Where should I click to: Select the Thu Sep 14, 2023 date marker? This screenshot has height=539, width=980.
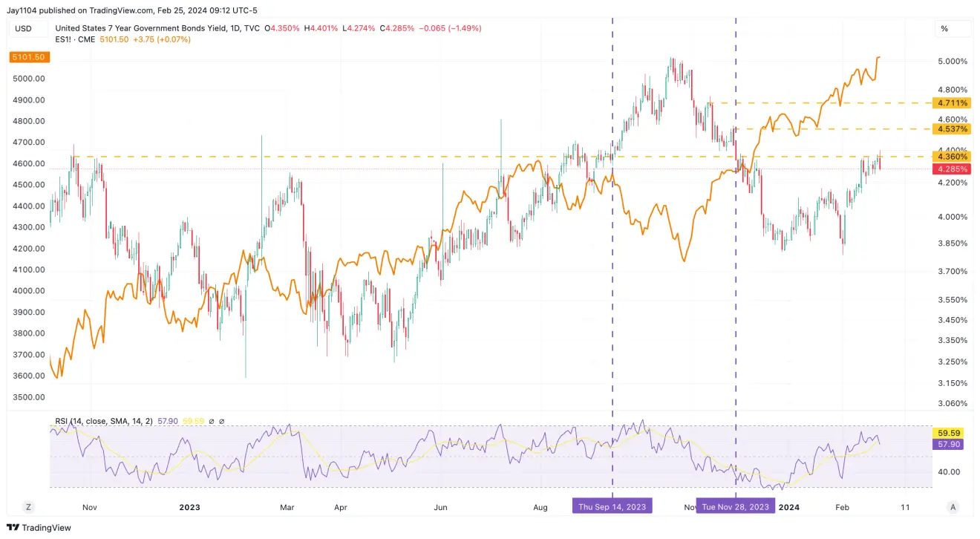tap(612, 507)
